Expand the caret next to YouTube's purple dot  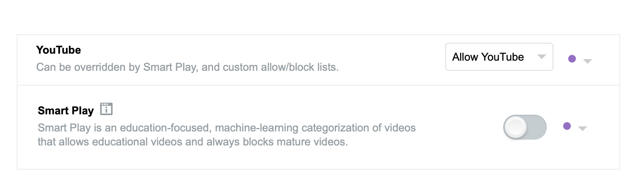(588, 61)
